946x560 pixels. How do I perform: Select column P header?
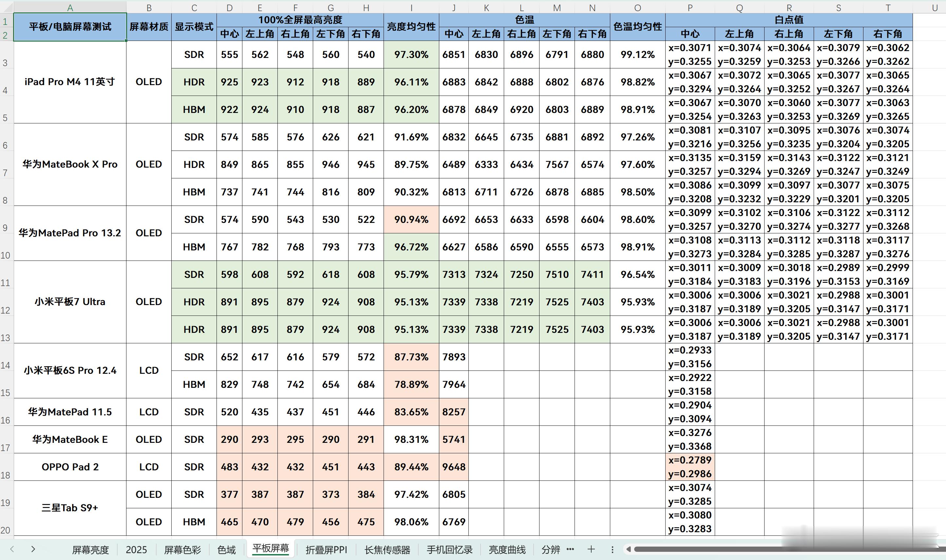tap(690, 8)
